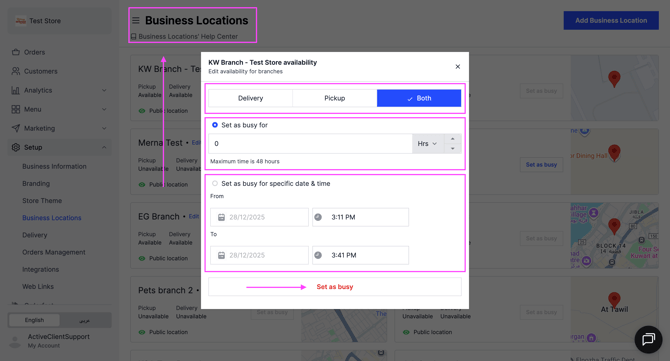Select the Pickup availability tab

click(335, 98)
